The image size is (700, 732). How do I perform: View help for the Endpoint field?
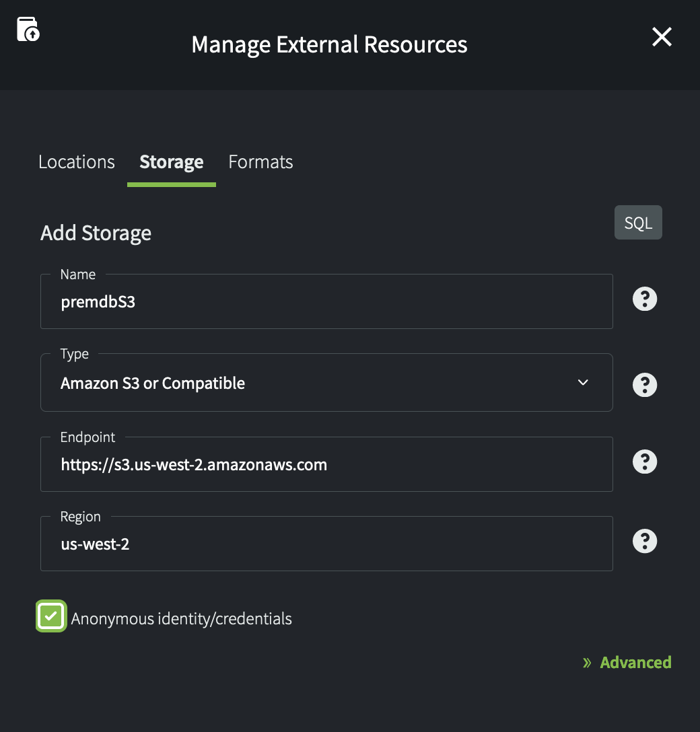pyautogui.click(x=644, y=462)
